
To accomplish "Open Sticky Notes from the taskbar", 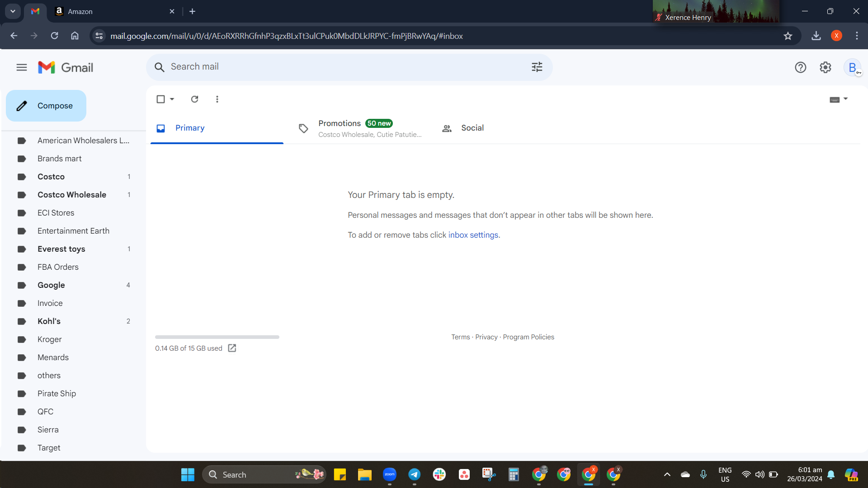I will click(x=340, y=474).
